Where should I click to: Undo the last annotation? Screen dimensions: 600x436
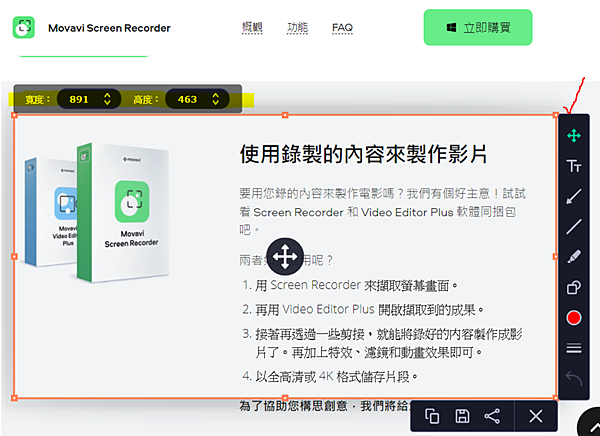[574, 378]
